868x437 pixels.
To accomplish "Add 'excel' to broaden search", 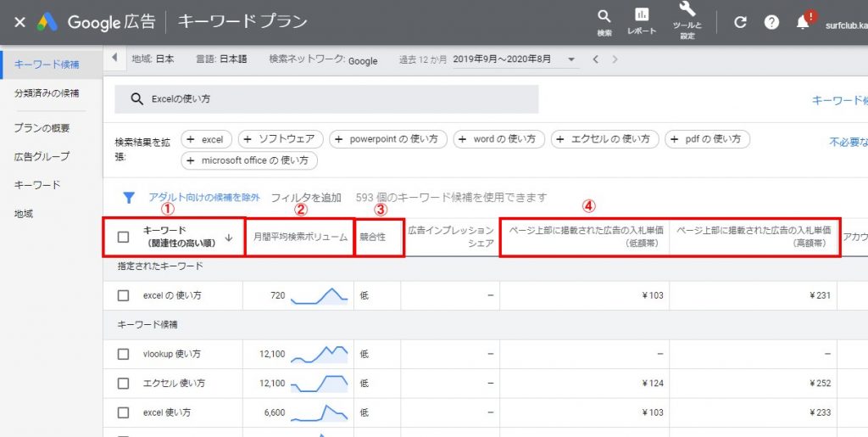I will 206,139.
